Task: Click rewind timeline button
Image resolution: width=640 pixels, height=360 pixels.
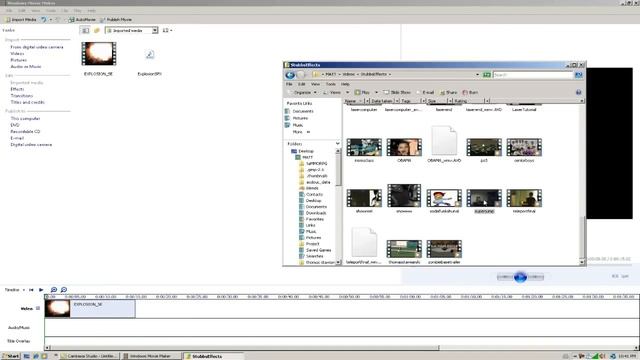Action: coord(31,290)
